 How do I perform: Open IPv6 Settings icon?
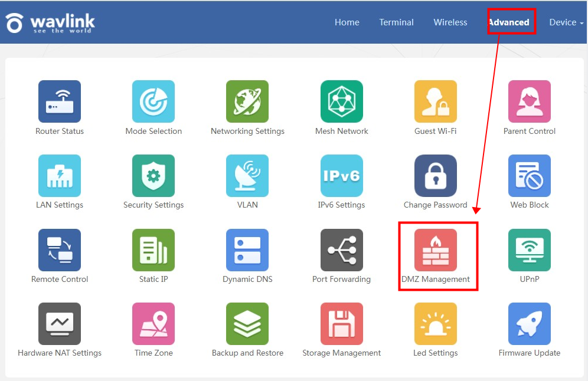pyautogui.click(x=342, y=175)
